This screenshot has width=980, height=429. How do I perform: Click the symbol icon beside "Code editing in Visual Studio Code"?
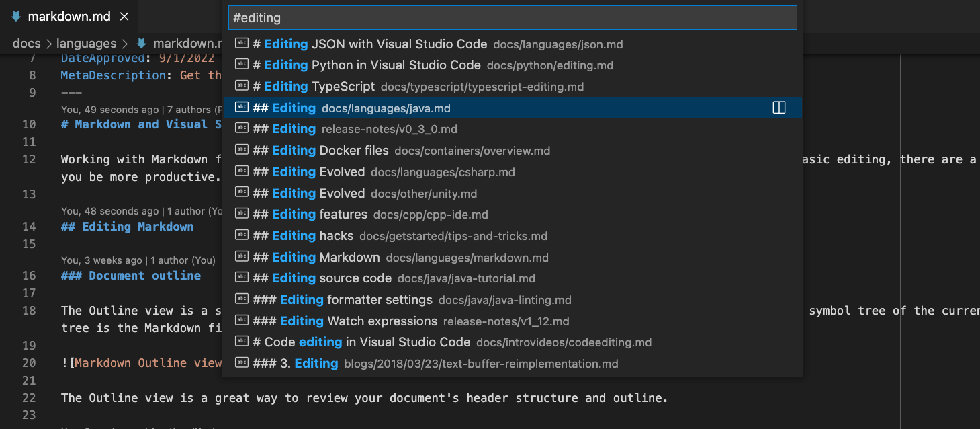click(241, 342)
